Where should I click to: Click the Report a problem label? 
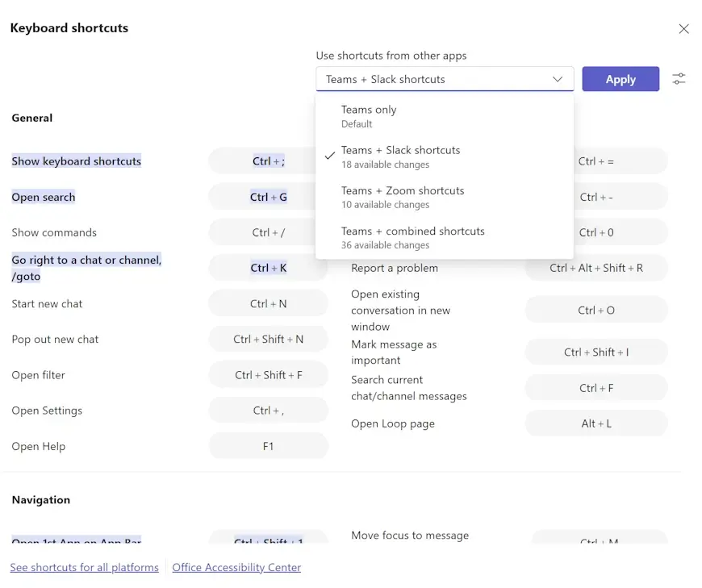tap(395, 268)
